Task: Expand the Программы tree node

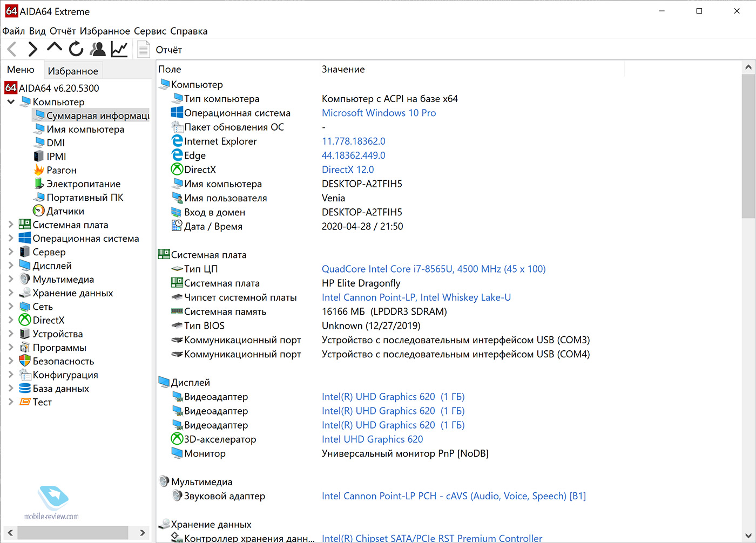Action: 11,347
